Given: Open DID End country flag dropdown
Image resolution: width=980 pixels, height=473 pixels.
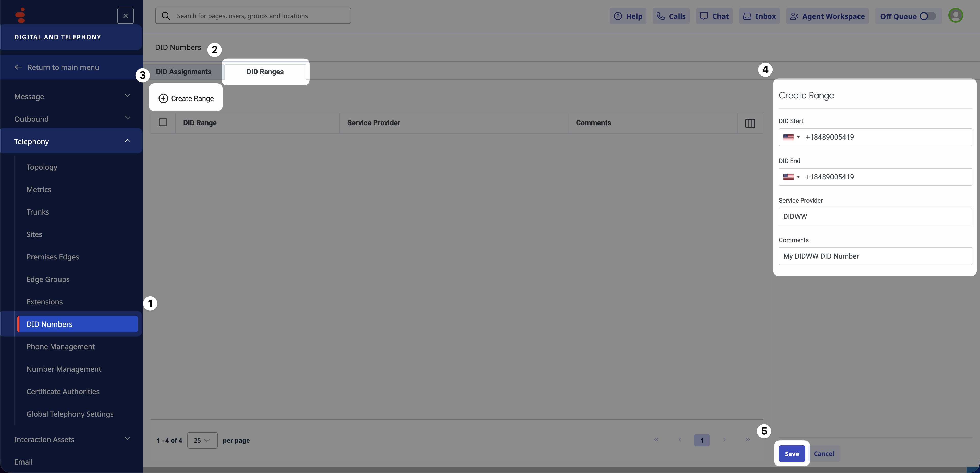Looking at the screenshot, I should pyautogui.click(x=791, y=177).
